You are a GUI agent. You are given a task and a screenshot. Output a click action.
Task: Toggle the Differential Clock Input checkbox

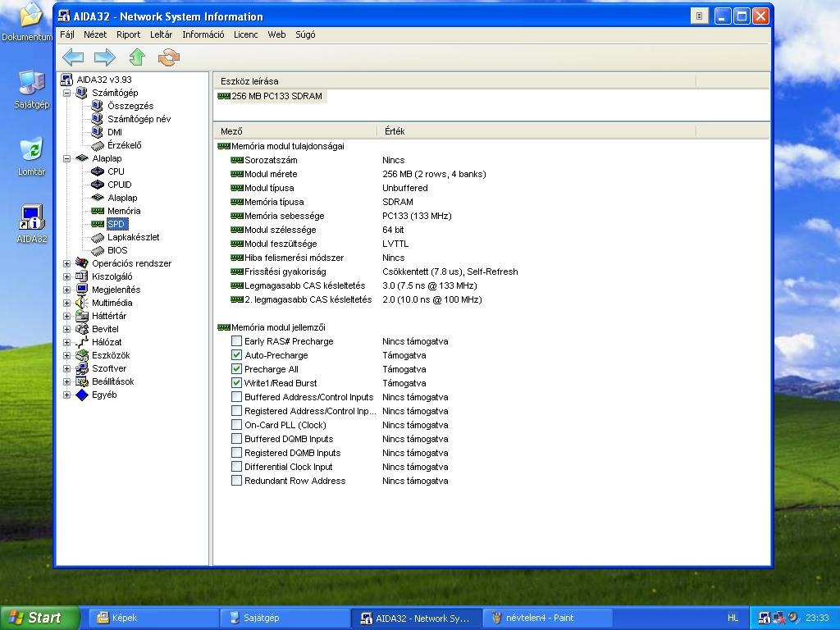pos(236,466)
